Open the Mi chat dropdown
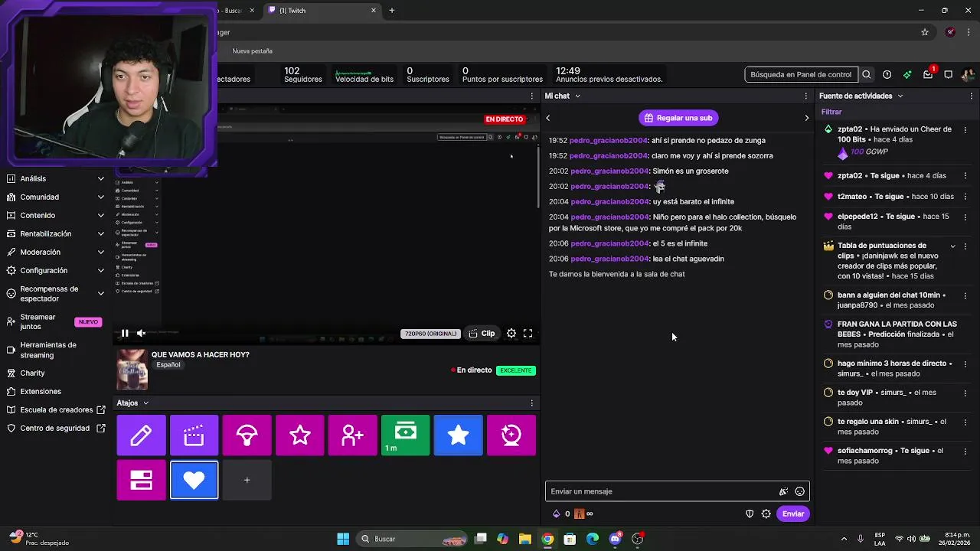The image size is (980, 551). (577, 96)
